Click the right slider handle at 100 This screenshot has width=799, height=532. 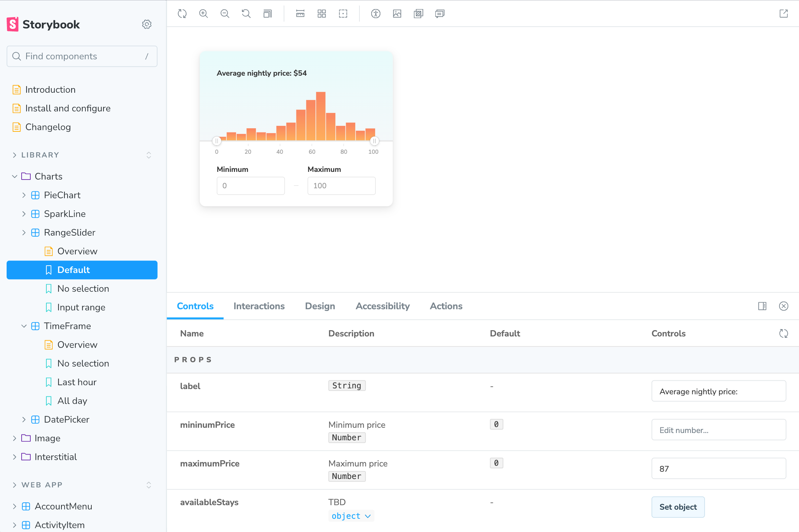374,141
